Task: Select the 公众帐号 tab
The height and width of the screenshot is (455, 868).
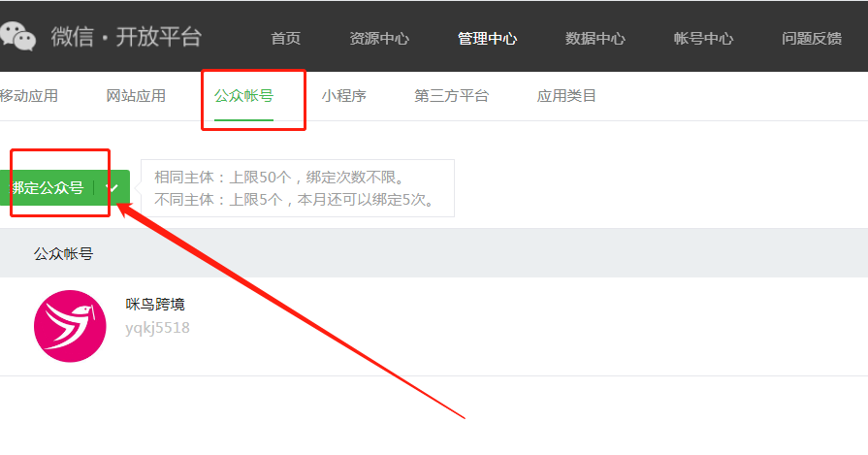Action: coord(244,96)
